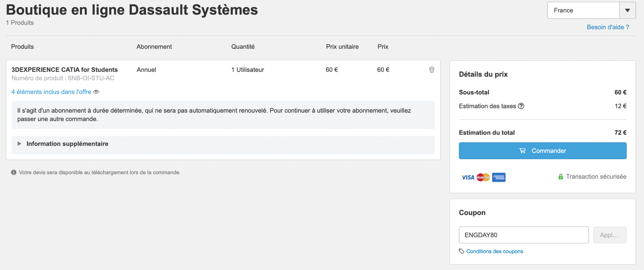Open the France country dropdown arrow

pos(627,10)
